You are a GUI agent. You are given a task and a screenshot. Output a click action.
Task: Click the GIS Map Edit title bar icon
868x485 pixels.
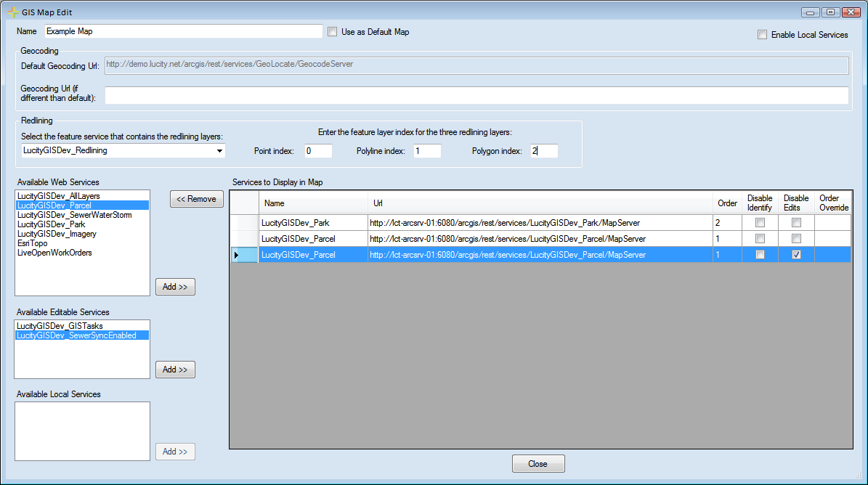12,12
